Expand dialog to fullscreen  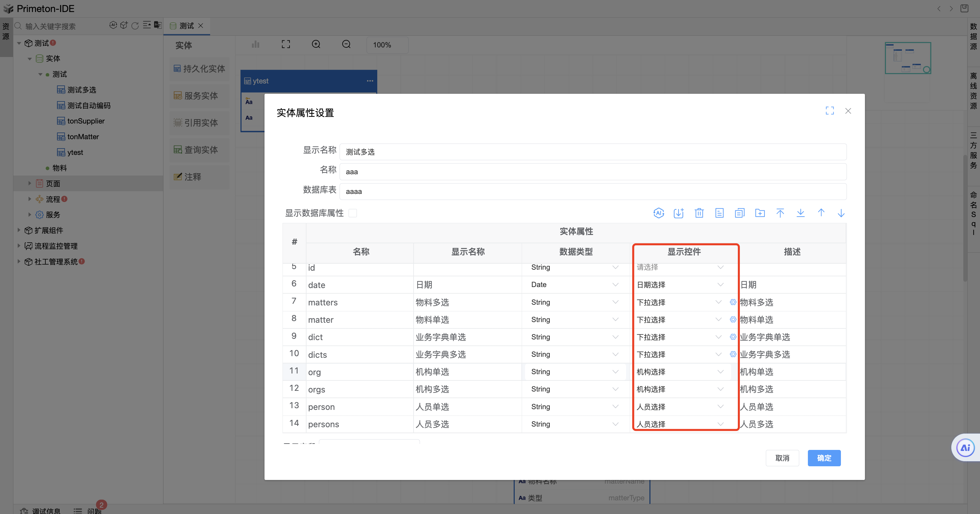pos(830,111)
